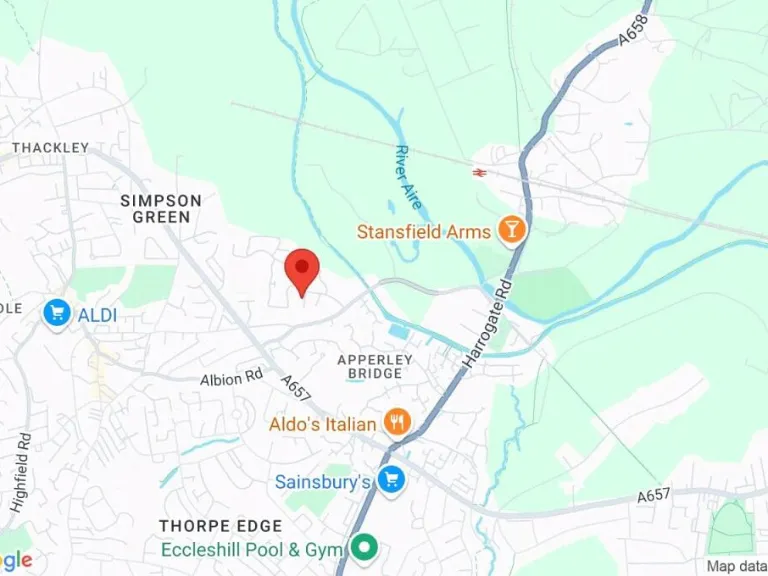Click the Google logo in corner
This screenshot has height=576, width=768.
[x=15, y=559]
